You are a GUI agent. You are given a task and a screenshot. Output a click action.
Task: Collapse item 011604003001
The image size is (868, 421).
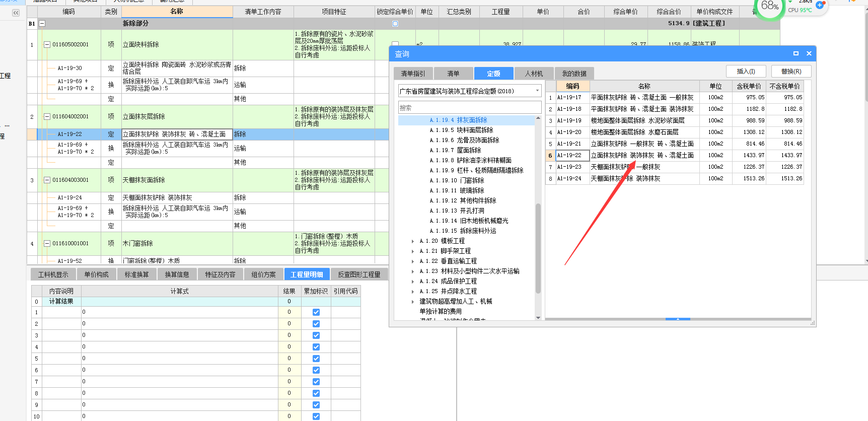tap(47, 180)
